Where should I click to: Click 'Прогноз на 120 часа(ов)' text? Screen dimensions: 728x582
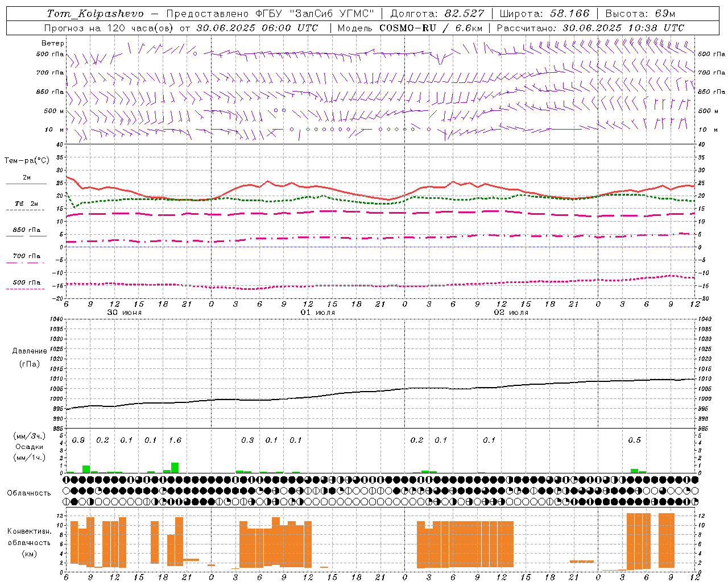pos(110,28)
